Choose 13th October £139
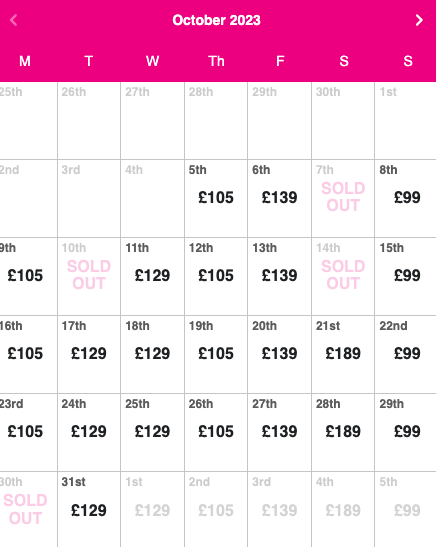436x547 pixels. (279, 277)
